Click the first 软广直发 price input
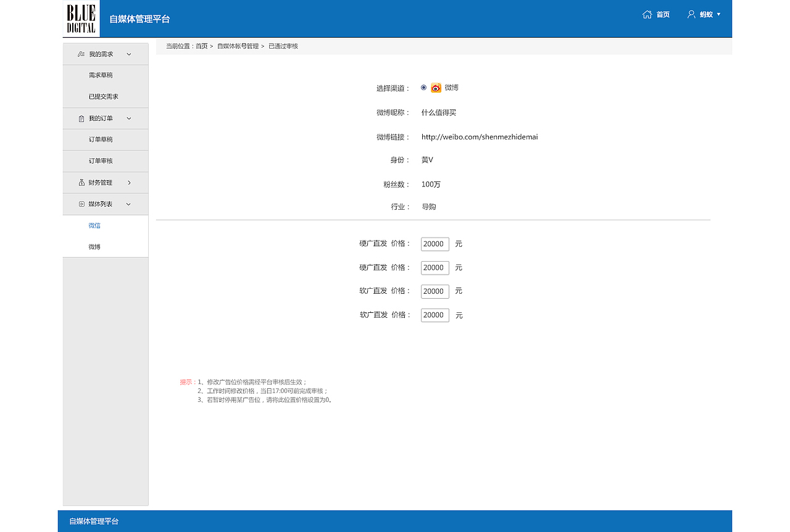 point(435,291)
